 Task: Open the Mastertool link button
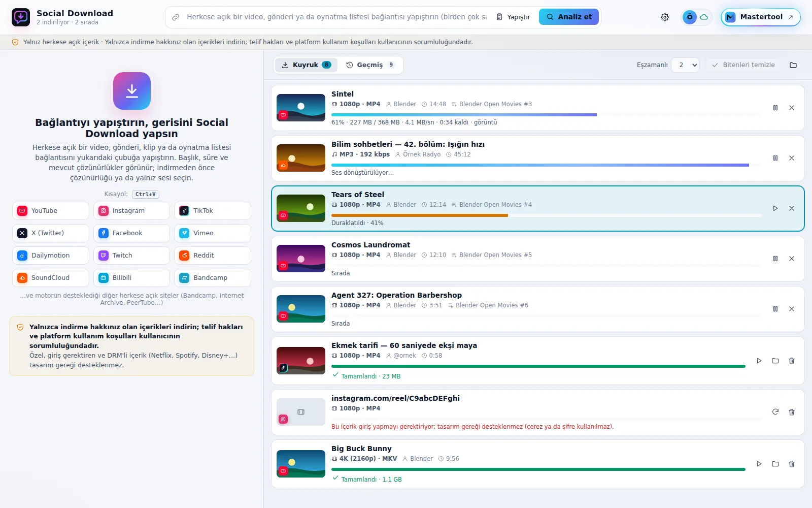760,17
